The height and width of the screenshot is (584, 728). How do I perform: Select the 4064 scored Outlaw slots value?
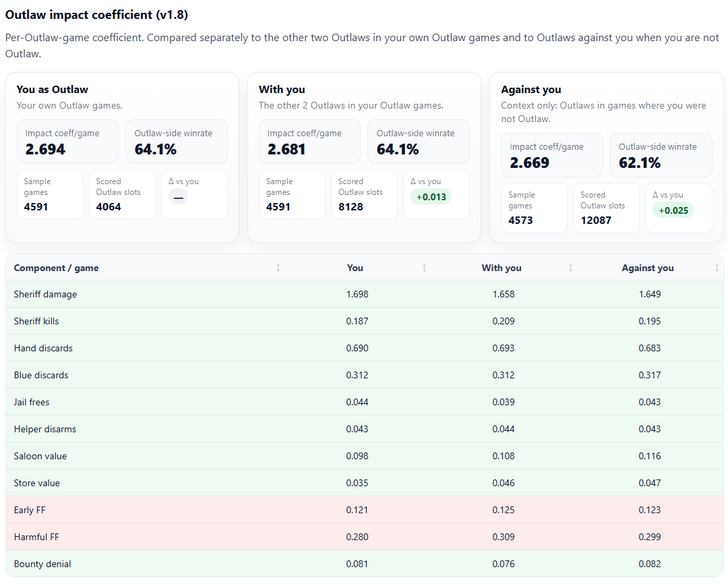109,207
